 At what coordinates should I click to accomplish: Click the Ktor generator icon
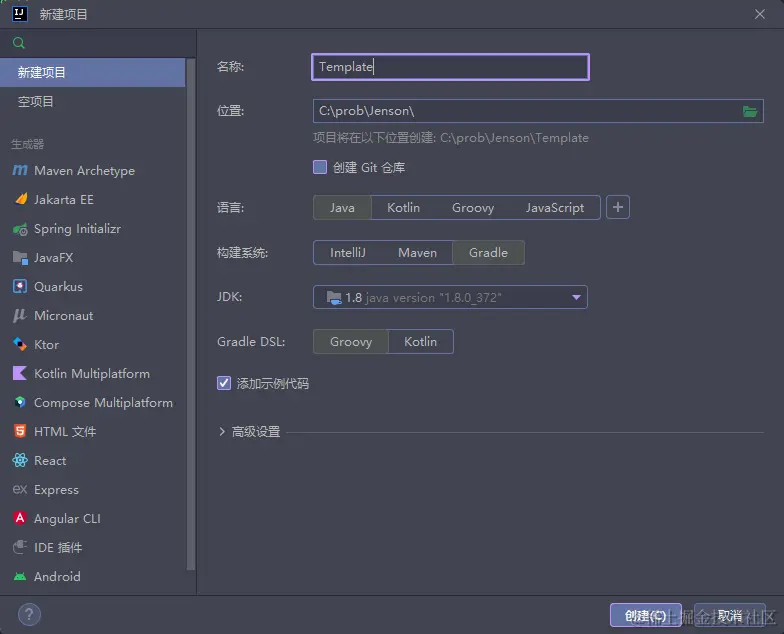[x=20, y=344]
